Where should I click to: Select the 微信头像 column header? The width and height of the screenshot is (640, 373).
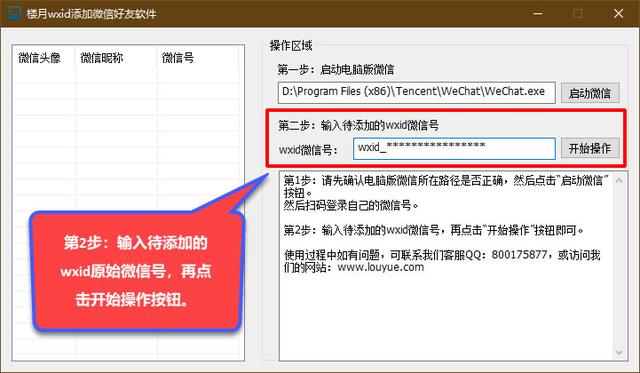40,58
